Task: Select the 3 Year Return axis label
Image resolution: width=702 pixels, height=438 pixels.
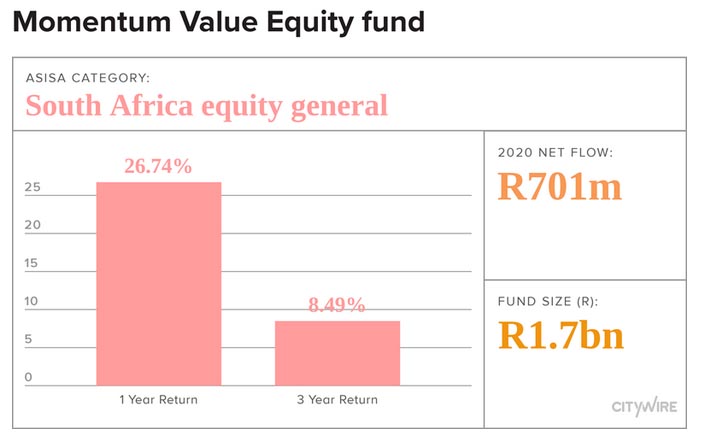Action: coord(337,400)
